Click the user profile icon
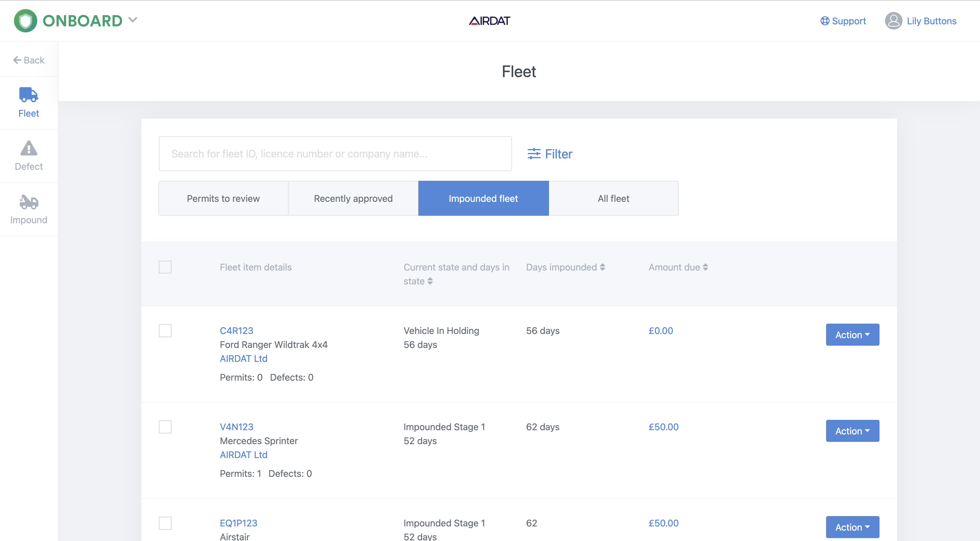The width and height of the screenshot is (980, 541). click(893, 21)
